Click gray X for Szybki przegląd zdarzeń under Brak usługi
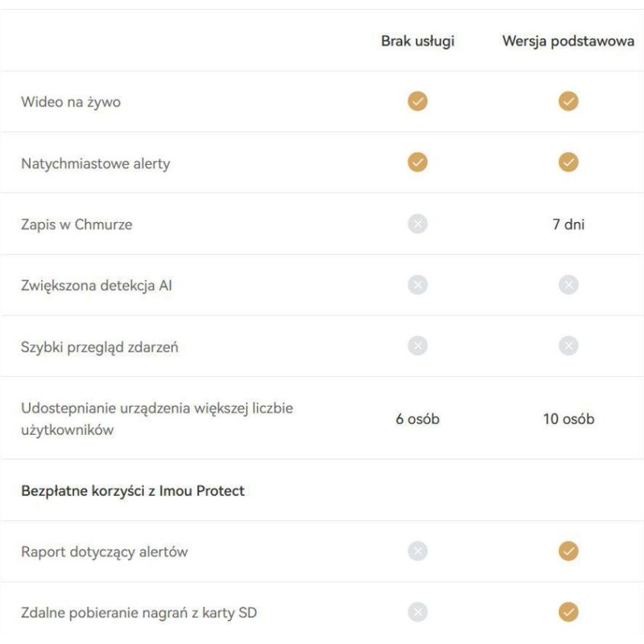The width and height of the screenshot is (644, 644). (x=417, y=346)
